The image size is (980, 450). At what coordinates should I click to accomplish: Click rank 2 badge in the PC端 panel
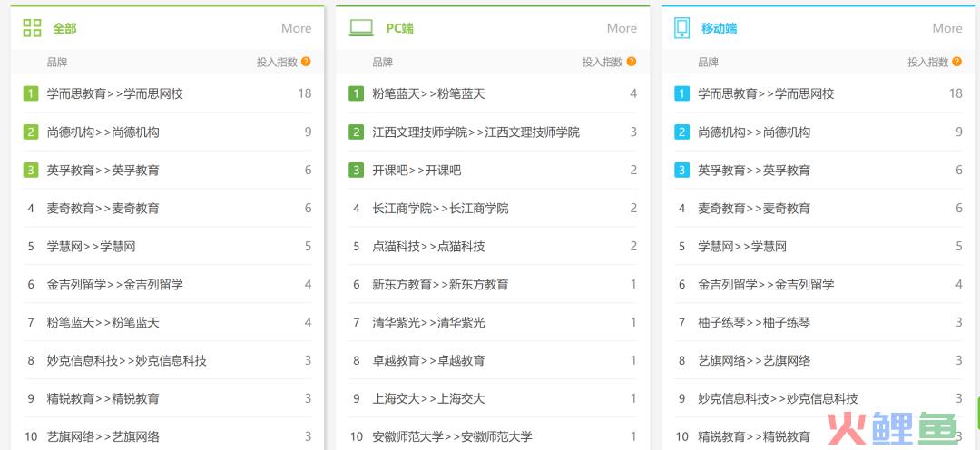(x=357, y=132)
